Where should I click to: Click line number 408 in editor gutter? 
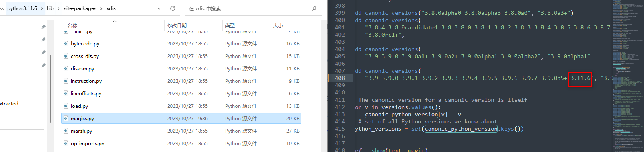coord(340,78)
